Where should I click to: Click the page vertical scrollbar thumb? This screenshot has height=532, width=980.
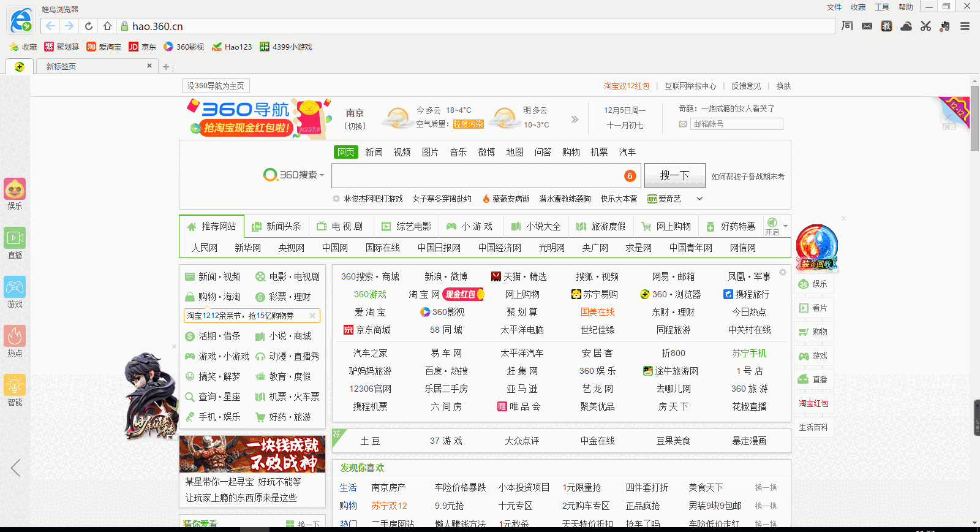974,118
